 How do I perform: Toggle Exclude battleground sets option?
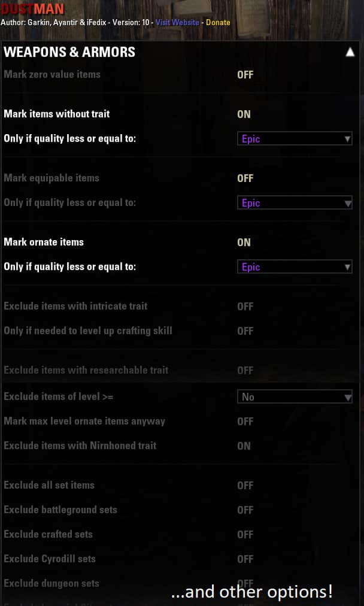pos(245,510)
